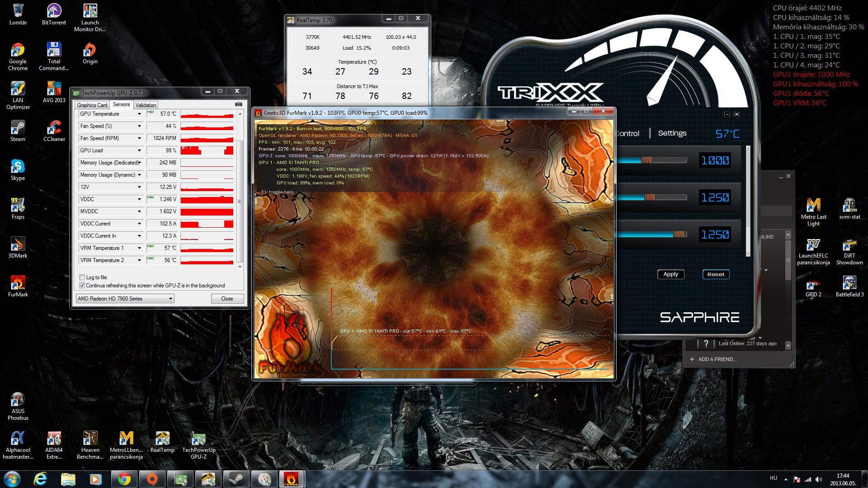Open Battlefield 3 desktop shortcut
This screenshot has width=868, height=488.
849,286
